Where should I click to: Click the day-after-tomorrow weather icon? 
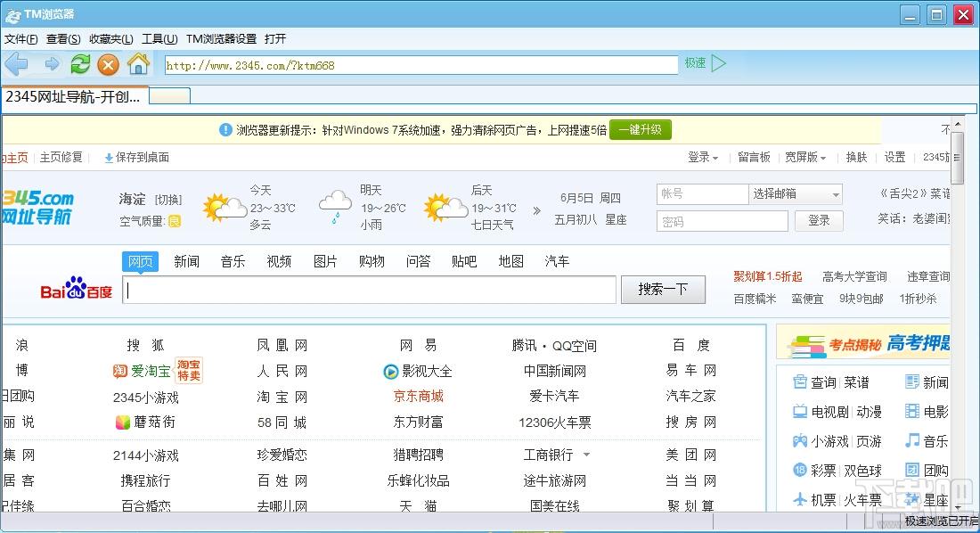[445, 207]
